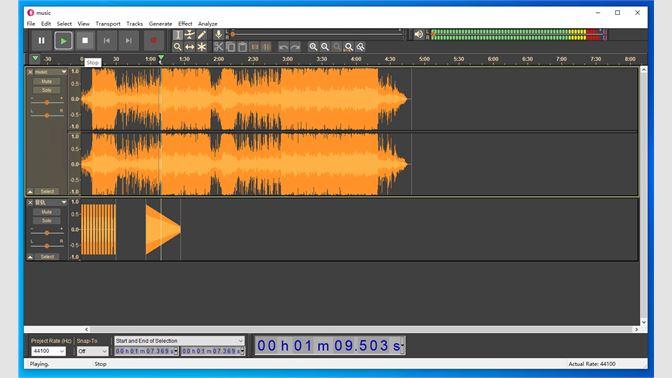Skip to start of project

107,41
